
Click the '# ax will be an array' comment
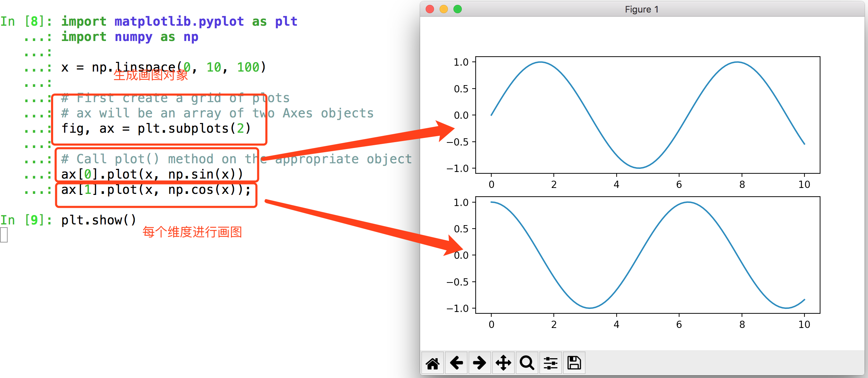click(x=217, y=113)
